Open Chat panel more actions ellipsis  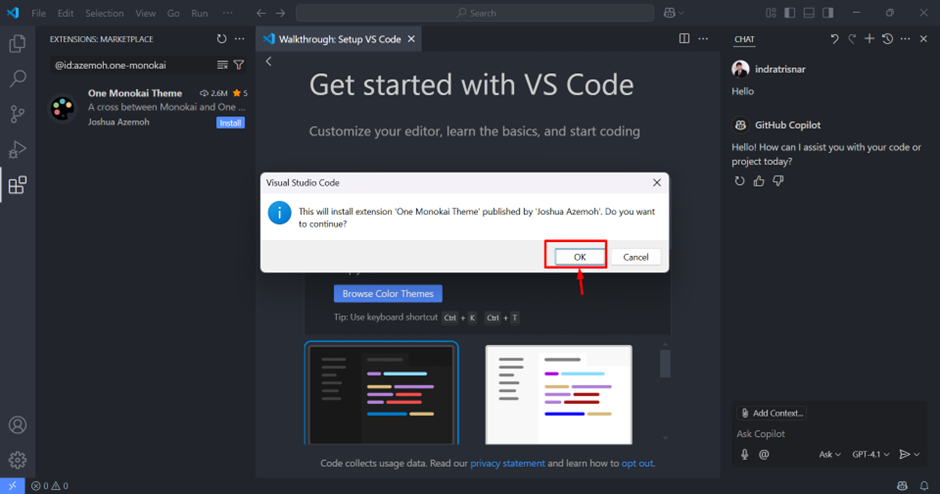pyautogui.click(x=905, y=38)
